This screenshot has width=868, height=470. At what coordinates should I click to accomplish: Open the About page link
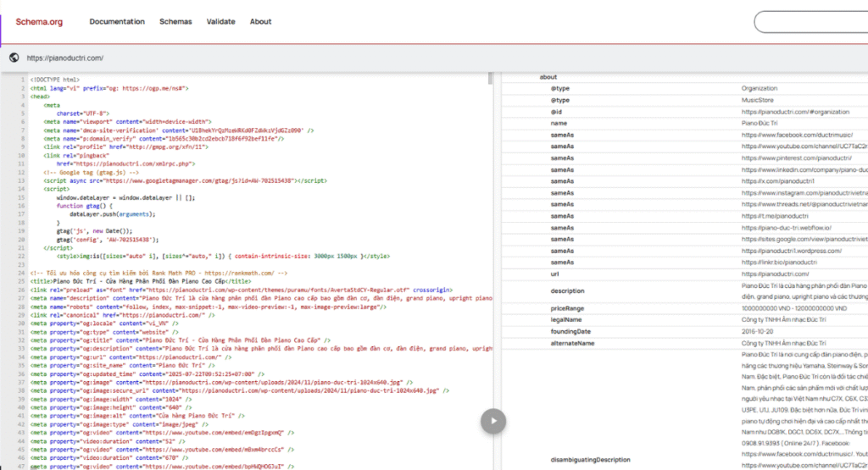pos(261,21)
